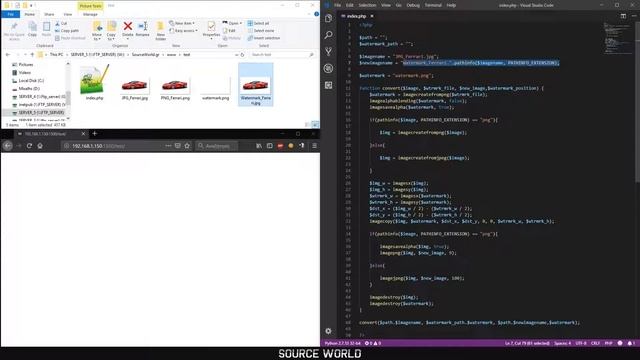Click Pin to Quick access

pos(14,31)
